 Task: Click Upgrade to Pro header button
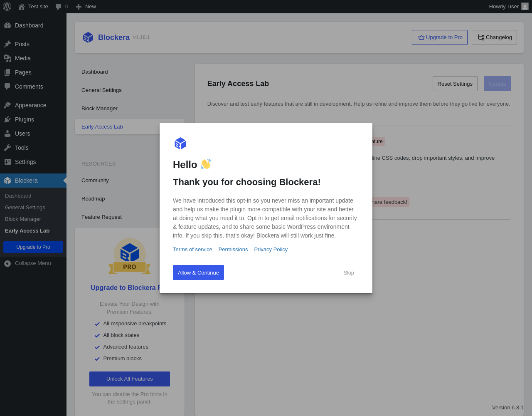point(440,37)
